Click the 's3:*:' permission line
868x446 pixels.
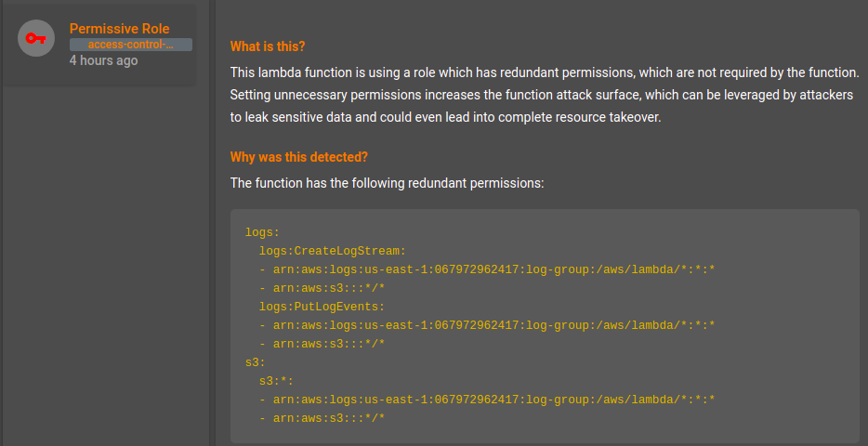coord(276,381)
